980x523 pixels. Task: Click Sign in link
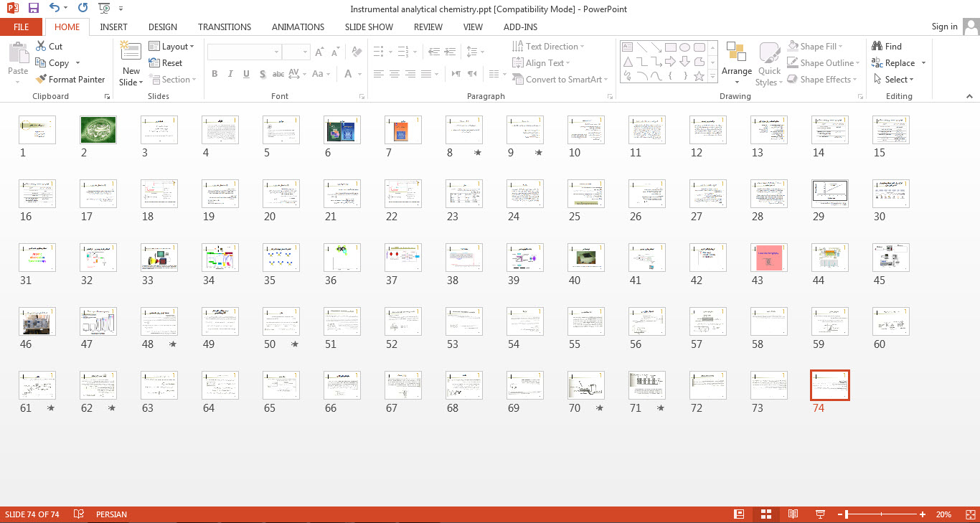944,27
